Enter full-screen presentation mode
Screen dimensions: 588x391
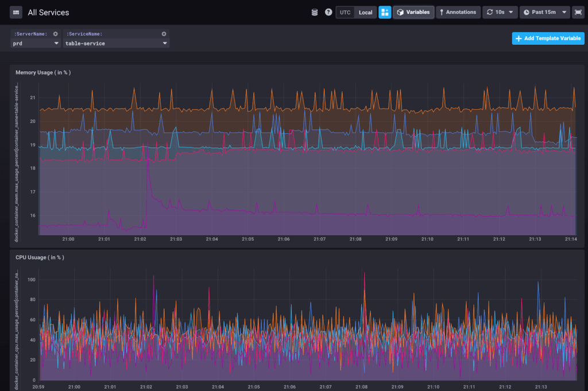(x=578, y=12)
